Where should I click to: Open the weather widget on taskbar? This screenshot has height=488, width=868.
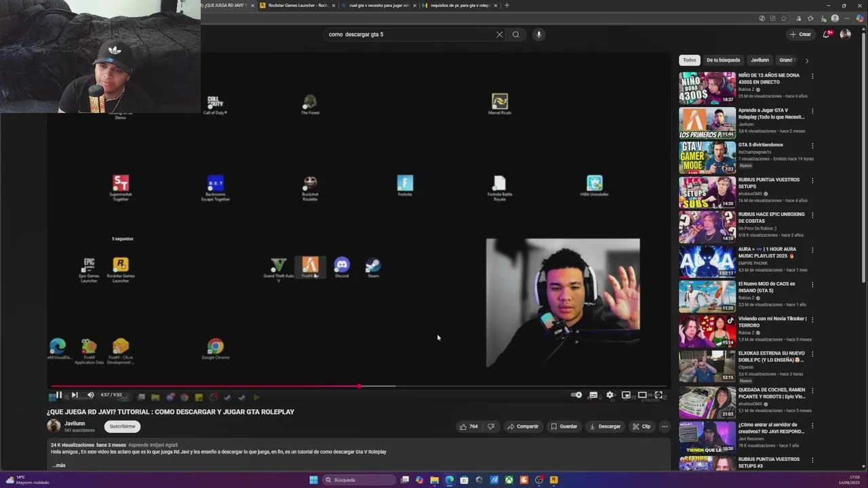27,480
